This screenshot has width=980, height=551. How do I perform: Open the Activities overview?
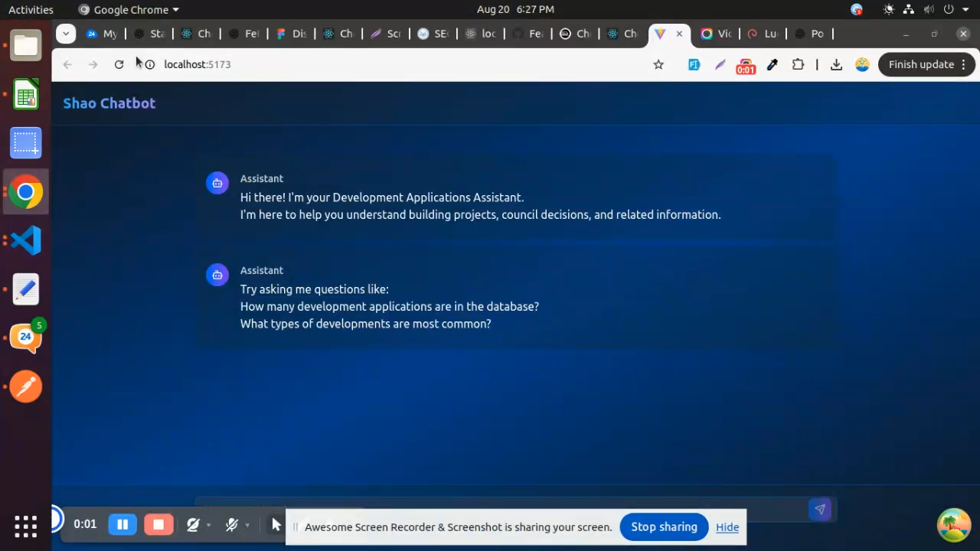[x=31, y=10]
